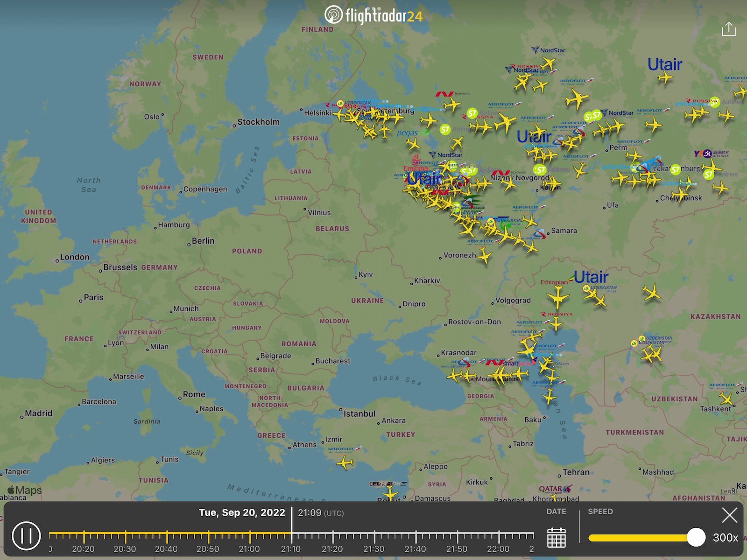This screenshot has width=747, height=560.
Task: Jump timeline to the 21:00 mark
Action: point(249,549)
